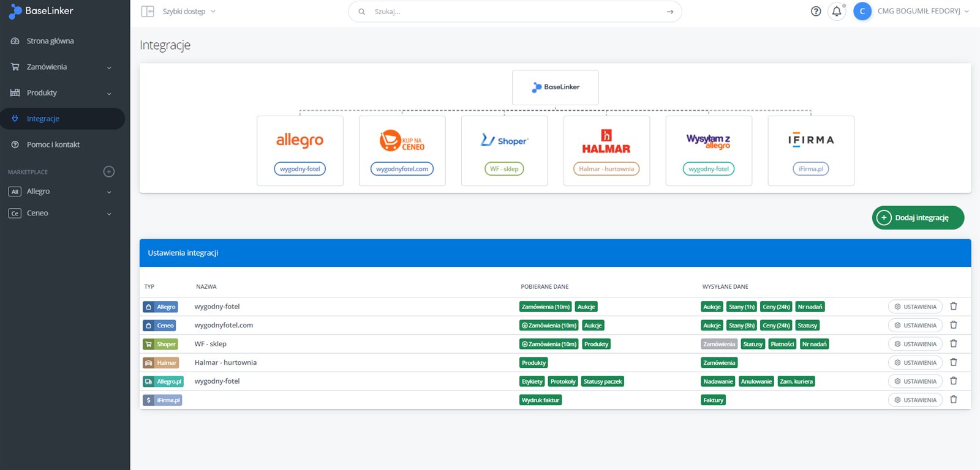Open the help question mark icon
Image resolution: width=980 pixels, height=470 pixels.
click(x=815, y=12)
